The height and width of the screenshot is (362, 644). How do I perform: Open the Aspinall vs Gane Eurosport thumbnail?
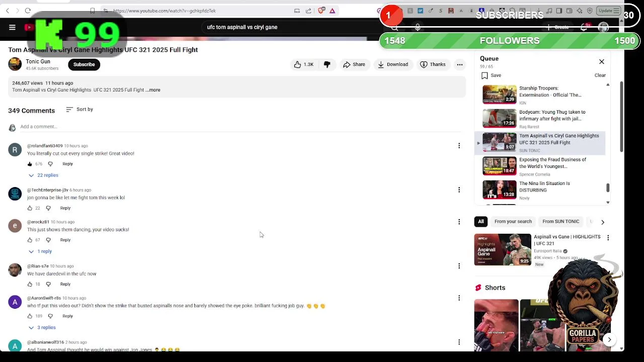coord(503,249)
